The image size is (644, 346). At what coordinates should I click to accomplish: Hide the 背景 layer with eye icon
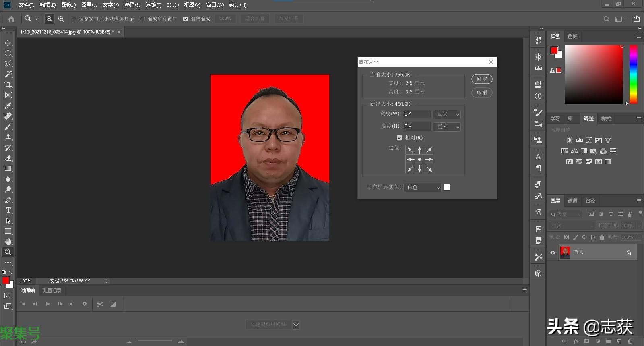tap(553, 253)
